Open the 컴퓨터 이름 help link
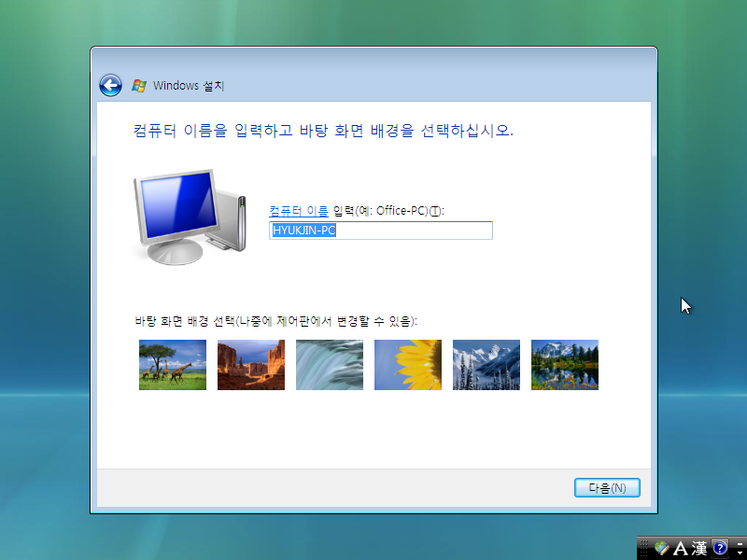 click(x=299, y=211)
